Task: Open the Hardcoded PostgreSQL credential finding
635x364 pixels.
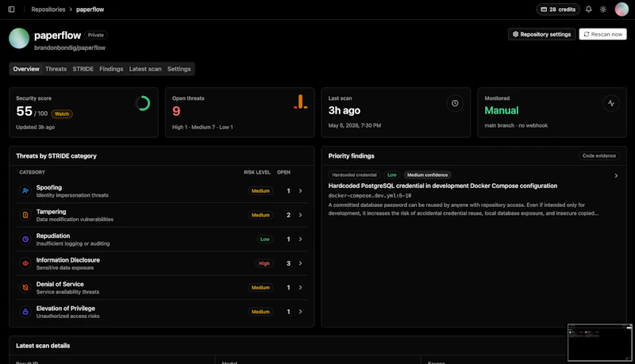Action: [443, 186]
